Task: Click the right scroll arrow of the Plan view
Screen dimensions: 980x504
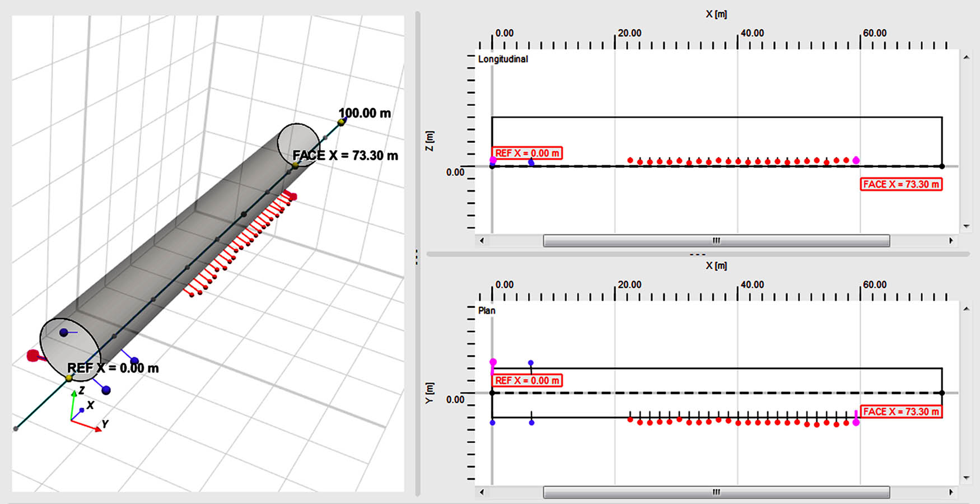Action: 951,492
